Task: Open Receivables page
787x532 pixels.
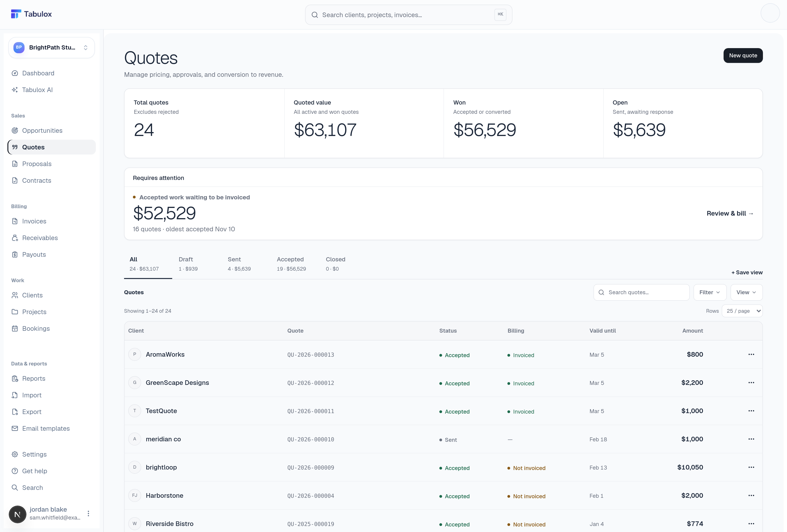Action: 51,238
